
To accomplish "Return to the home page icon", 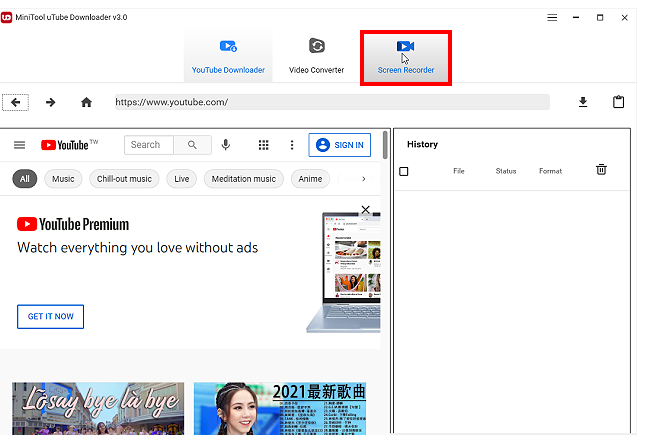I will (86, 102).
